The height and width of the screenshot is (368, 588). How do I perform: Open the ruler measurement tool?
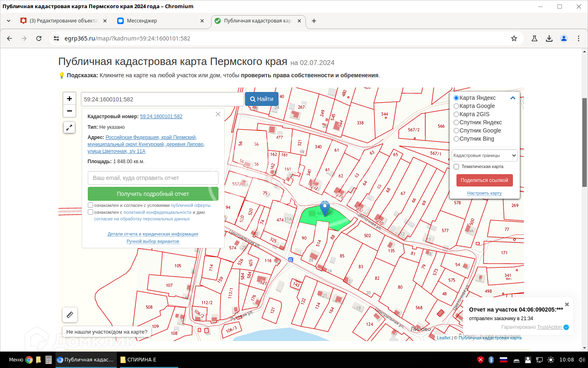70,315
